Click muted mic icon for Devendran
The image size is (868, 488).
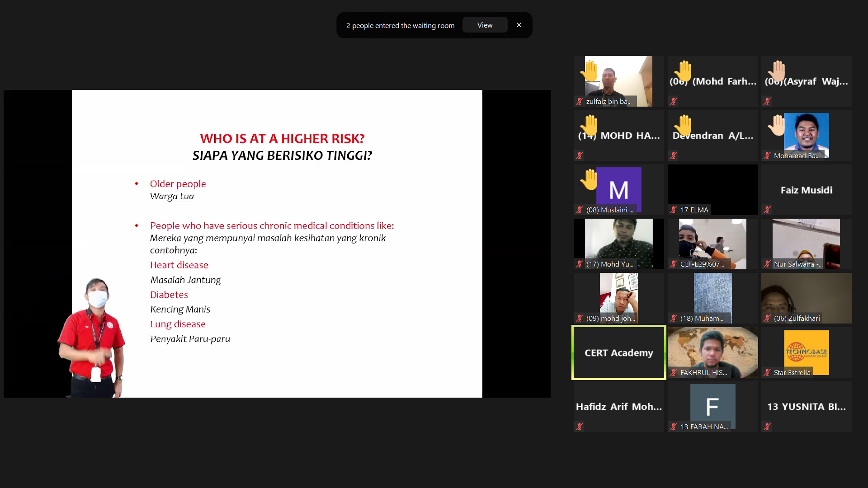pos(674,156)
